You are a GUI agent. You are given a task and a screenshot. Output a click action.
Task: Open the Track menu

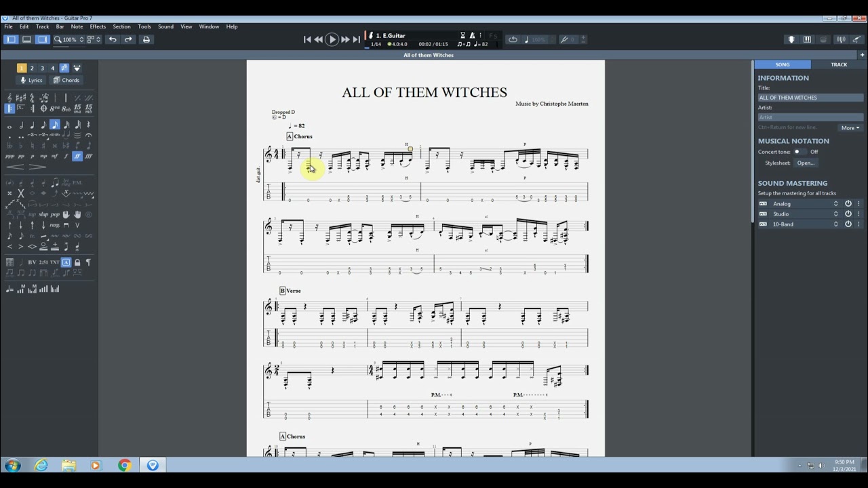[42, 26]
